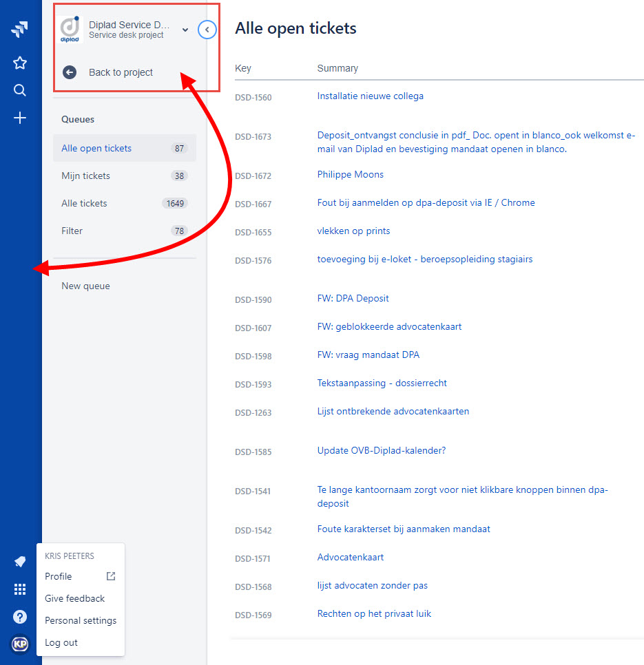Screen dimensions: 644x665
Task: Open ticket FW: geblokkeerde advocatenkaart
Action: tap(389, 326)
